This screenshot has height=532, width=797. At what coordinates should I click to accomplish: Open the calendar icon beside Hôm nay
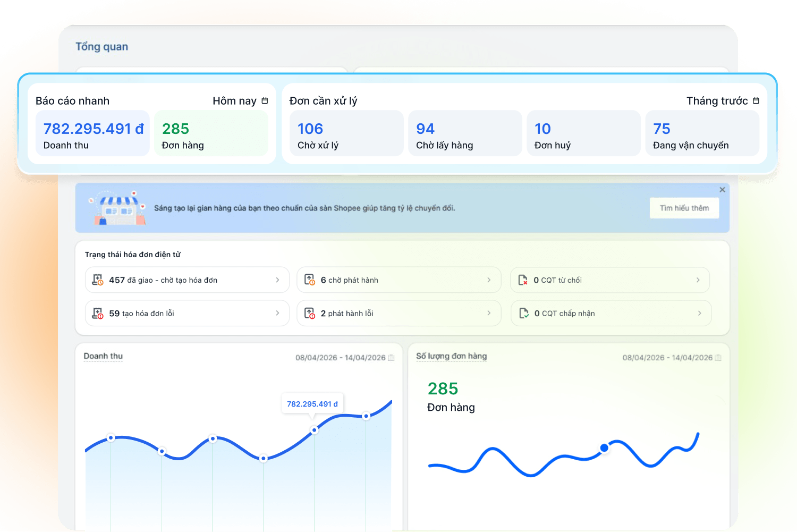265,101
